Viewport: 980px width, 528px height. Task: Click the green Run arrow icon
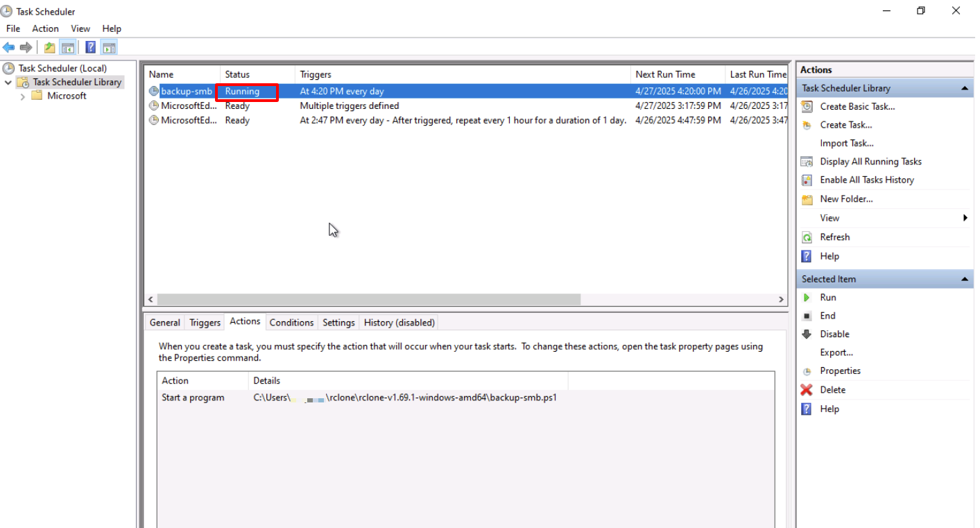(807, 298)
